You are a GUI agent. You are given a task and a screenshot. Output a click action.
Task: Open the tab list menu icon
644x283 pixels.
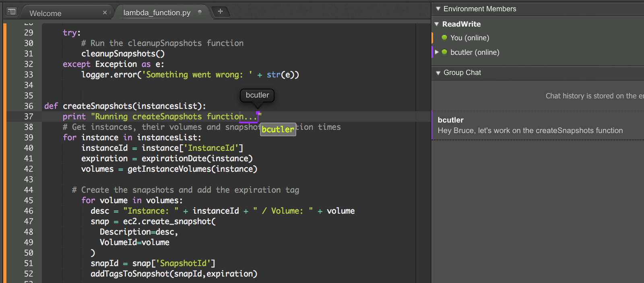tap(12, 12)
